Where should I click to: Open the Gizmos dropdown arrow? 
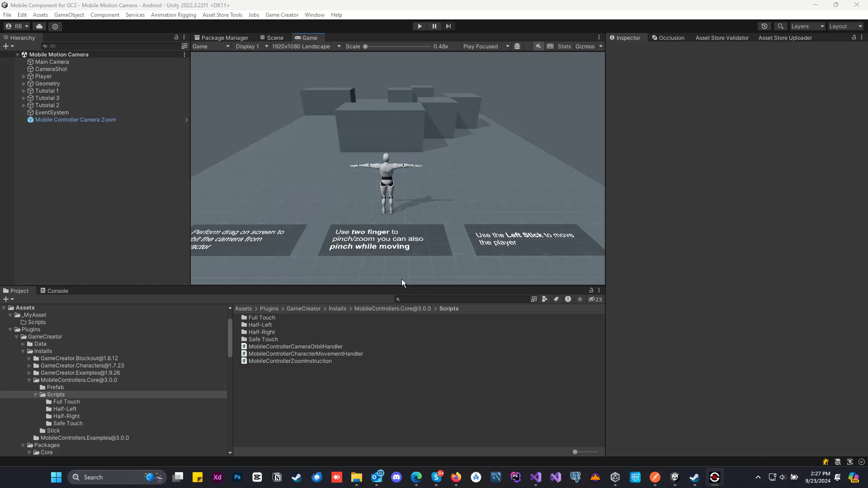point(601,46)
